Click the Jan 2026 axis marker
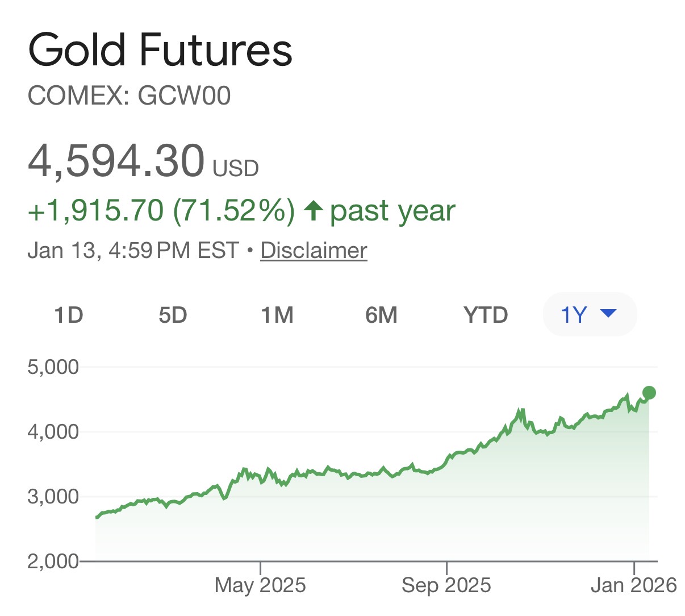The width and height of the screenshot is (685, 616). pyautogui.click(x=634, y=585)
